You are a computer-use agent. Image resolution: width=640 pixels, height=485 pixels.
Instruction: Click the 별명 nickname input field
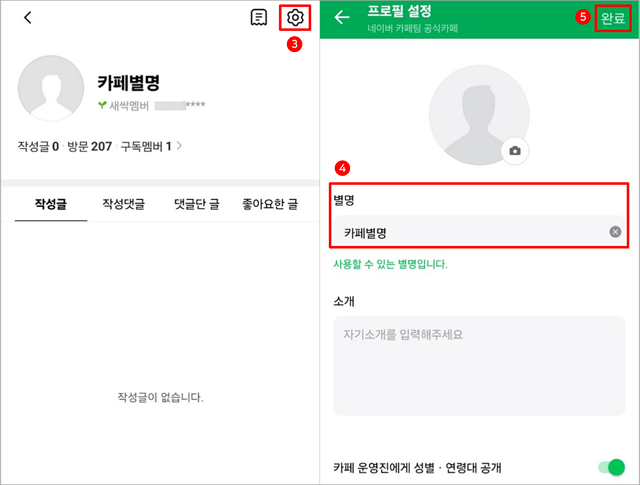tap(470, 232)
